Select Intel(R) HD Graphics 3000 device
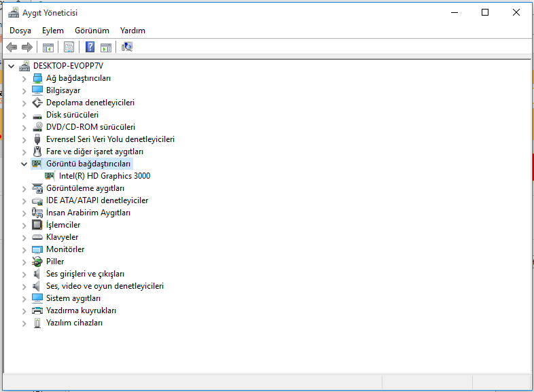Viewport: 534px width, 392px height. (104, 176)
